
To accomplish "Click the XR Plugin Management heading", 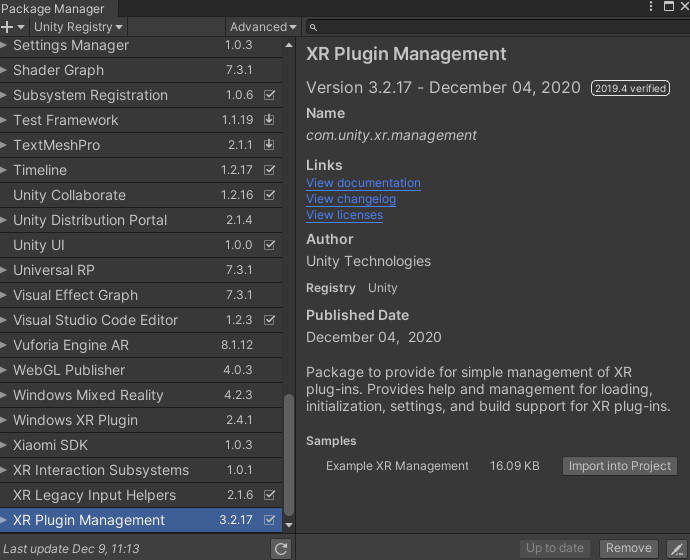I will click(406, 54).
